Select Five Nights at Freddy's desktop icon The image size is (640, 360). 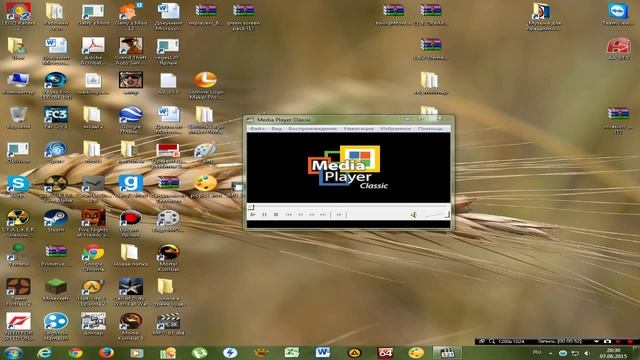pyautogui.click(x=93, y=223)
